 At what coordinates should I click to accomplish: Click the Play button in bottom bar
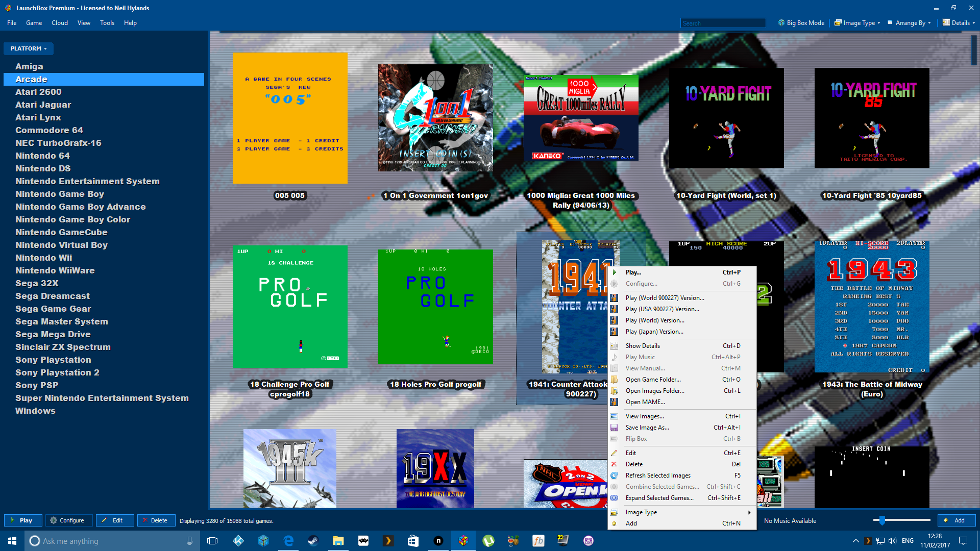tap(23, 520)
